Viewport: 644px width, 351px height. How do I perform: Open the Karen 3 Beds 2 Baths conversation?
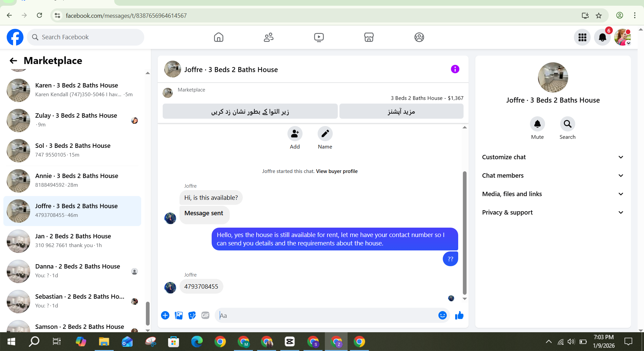tap(72, 90)
